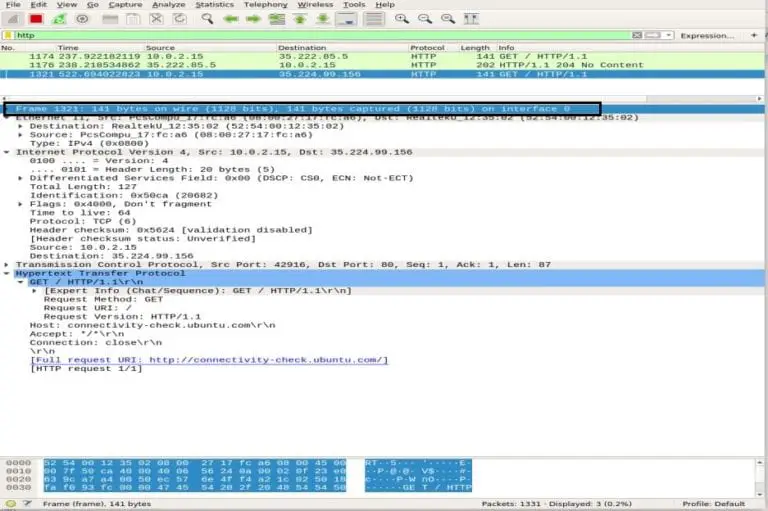Screen dimensions: 768x511
Task: Expand Flags 0x4000 Don't fragment row
Action: 21,204
